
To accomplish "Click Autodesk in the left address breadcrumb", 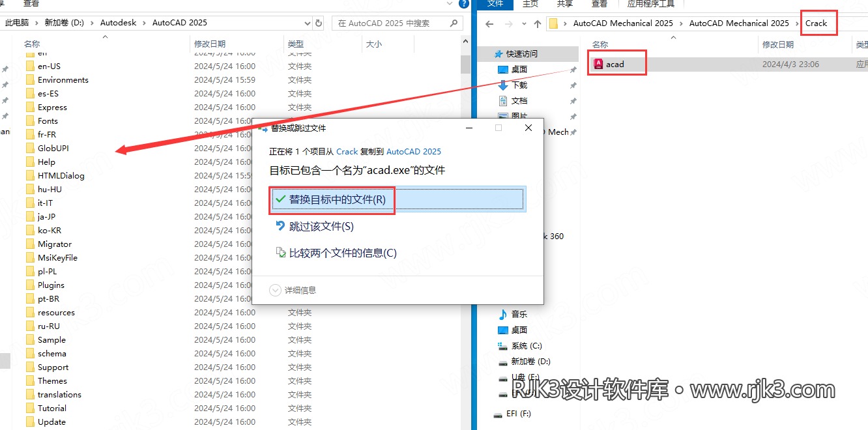I will tap(119, 23).
